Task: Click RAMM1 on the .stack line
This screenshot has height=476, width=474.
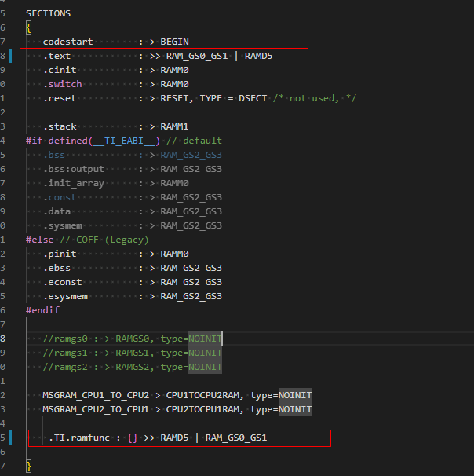Action: click(x=174, y=126)
